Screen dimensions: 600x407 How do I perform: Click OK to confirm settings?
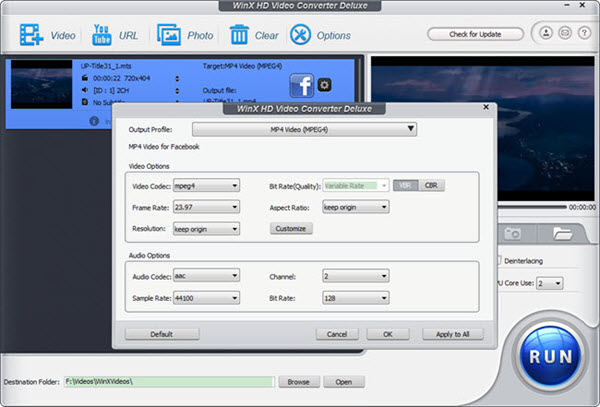point(388,334)
